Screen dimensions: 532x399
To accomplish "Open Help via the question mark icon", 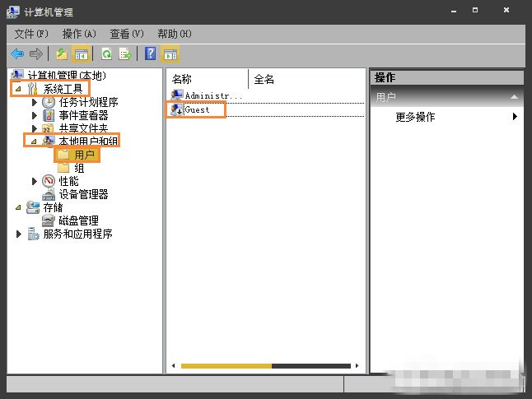I will pyautogui.click(x=150, y=53).
